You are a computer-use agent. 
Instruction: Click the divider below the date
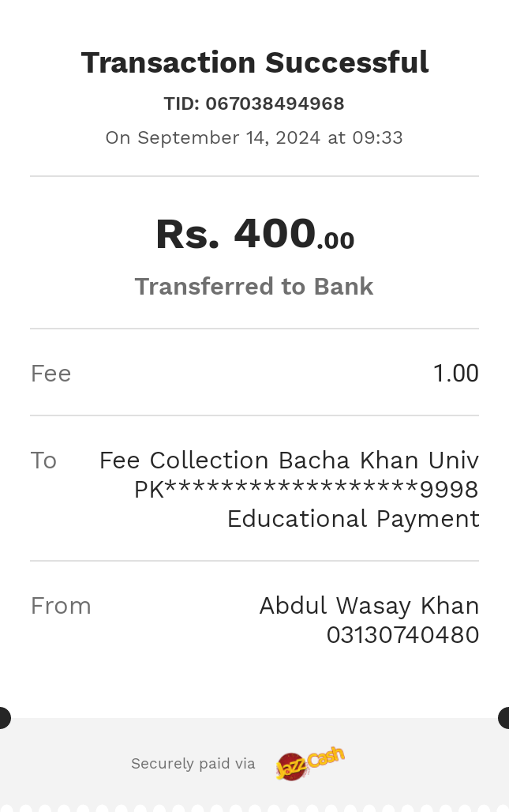point(254,176)
